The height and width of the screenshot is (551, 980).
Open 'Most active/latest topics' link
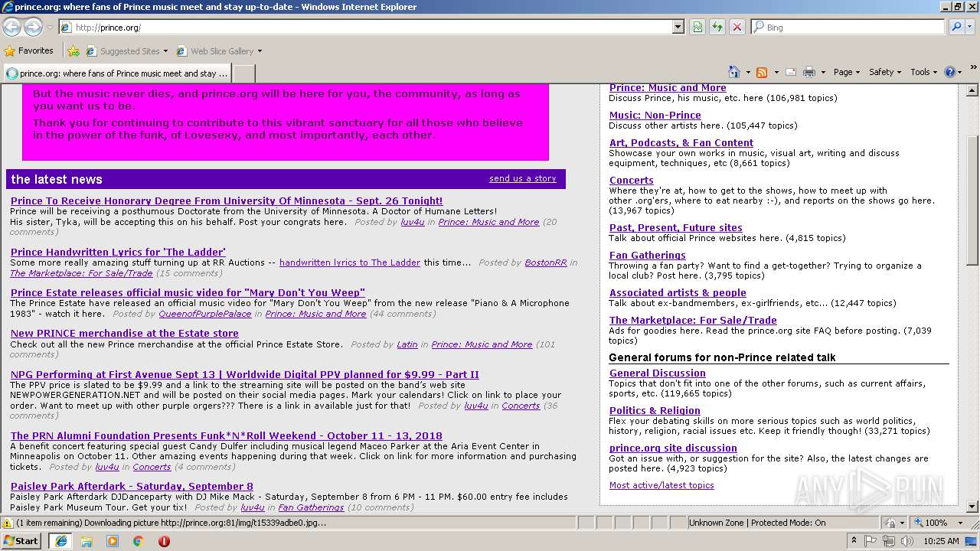tap(661, 485)
